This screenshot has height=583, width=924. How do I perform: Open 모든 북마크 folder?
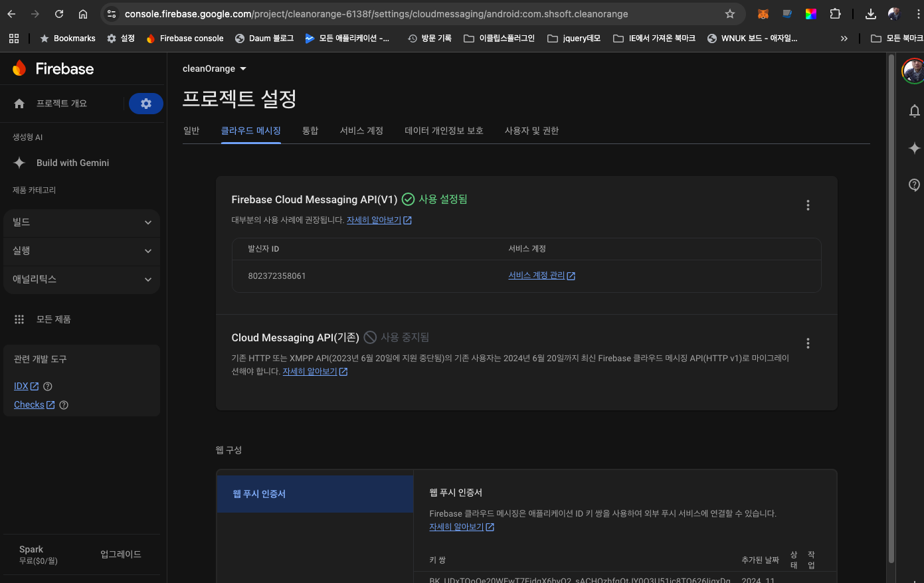coord(897,39)
